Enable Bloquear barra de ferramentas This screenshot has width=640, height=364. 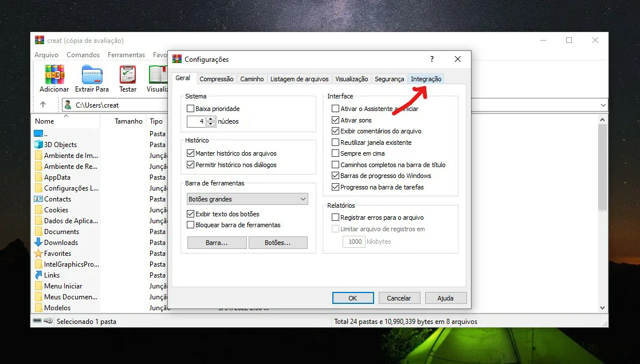(190, 224)
